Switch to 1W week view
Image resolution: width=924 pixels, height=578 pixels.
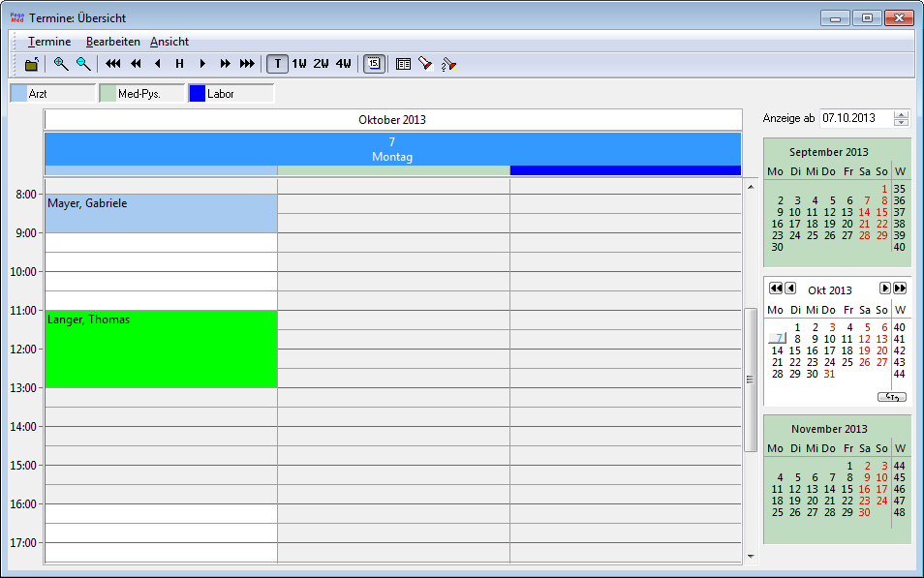(299, 64)
